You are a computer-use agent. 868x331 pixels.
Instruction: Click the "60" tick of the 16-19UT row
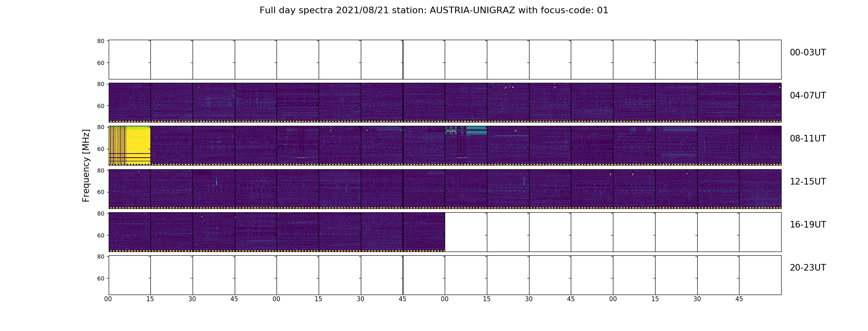tap(100, 235)
